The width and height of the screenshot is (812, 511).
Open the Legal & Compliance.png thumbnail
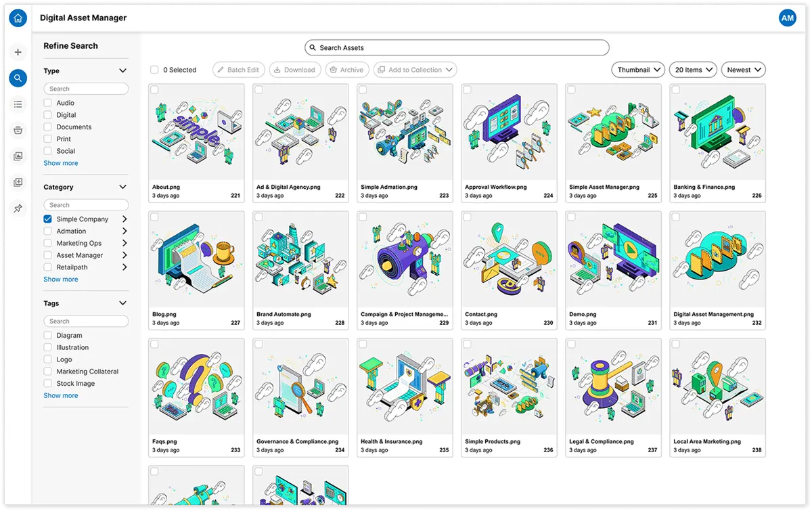click(x=613, y=386)
